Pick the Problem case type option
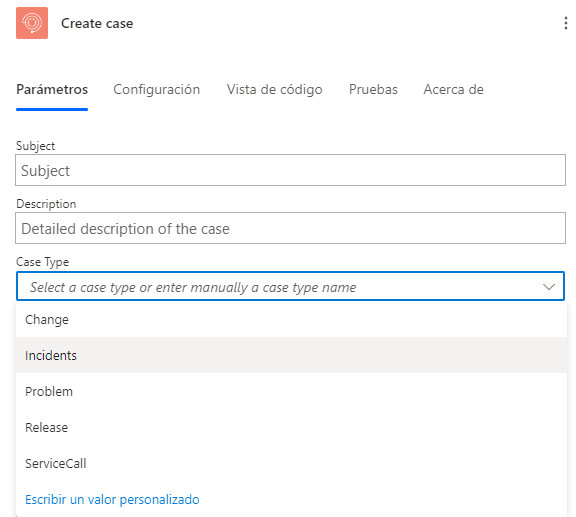Image resolution: width=576 pixels, height=517 pixels. [x=291, y=391]
